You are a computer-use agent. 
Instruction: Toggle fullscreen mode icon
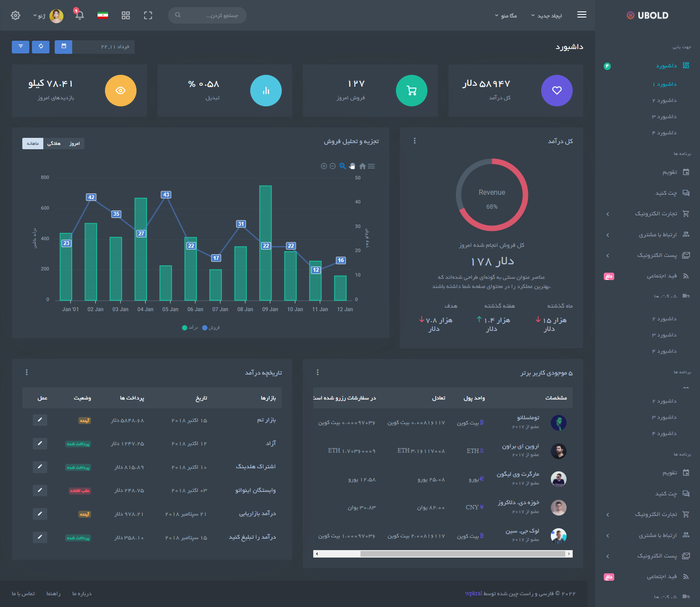tap(148, 15)
